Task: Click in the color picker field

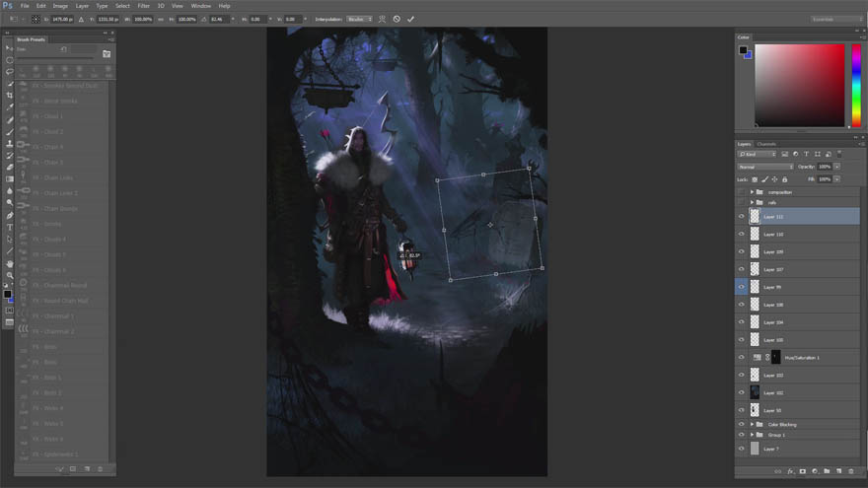Action: click(800, 85)
